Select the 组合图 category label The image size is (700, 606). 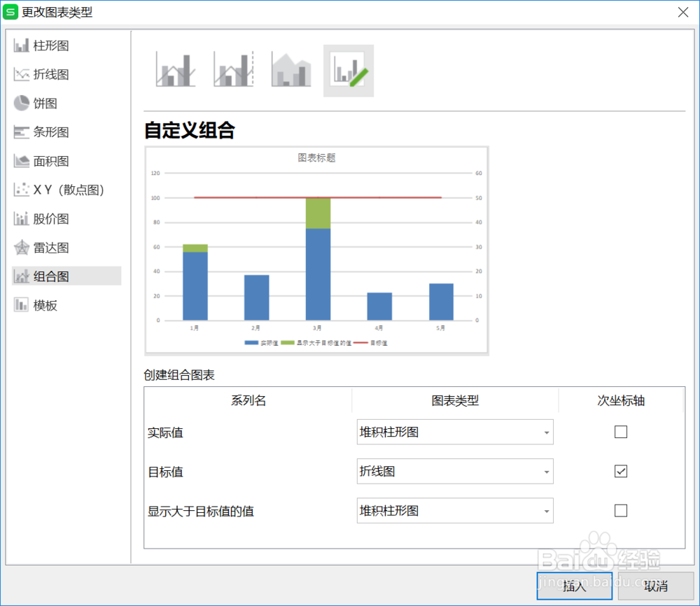point(51,276)
